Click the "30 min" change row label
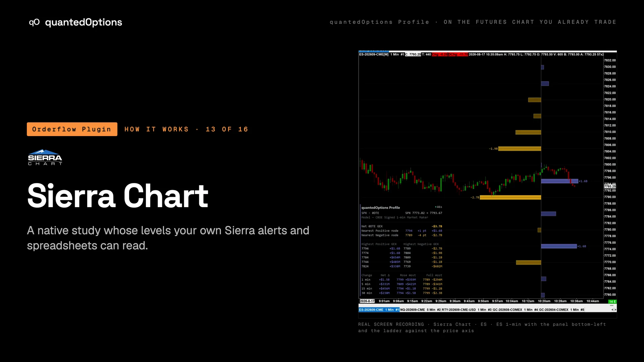Viewport: 644px width, 362px height. tap(367, 293)
